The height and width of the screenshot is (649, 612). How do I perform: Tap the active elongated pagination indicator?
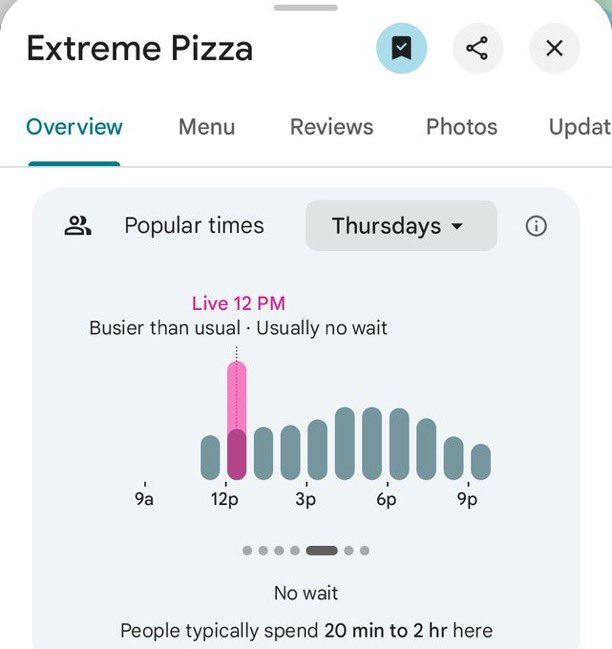(x=321, y=550)
